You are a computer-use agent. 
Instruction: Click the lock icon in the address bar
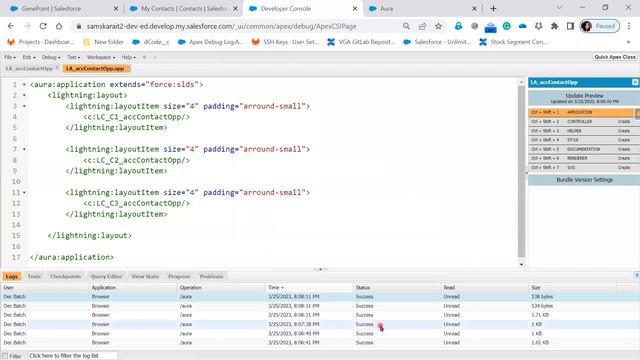[x=79, y=26]
